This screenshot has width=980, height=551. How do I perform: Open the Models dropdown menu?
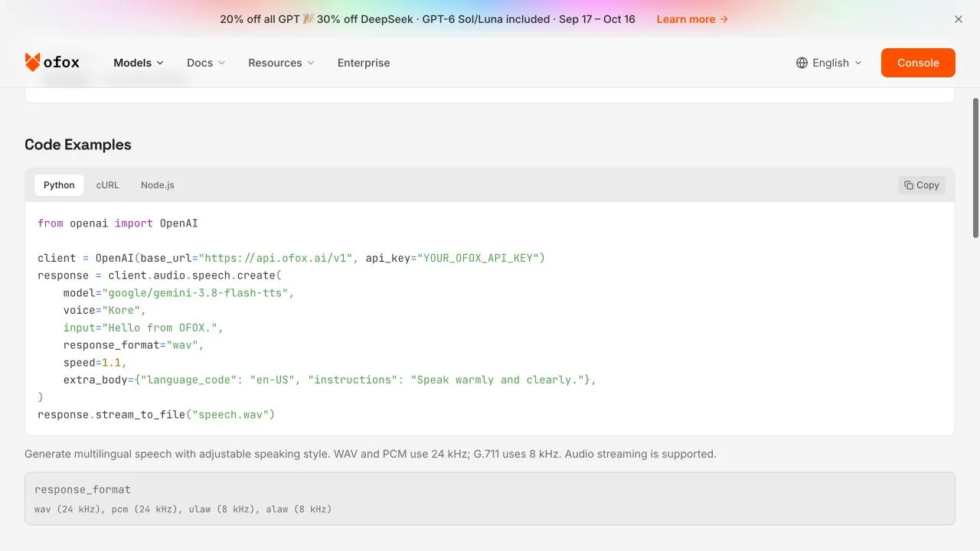pyautogui.click(x=139, y=63)
